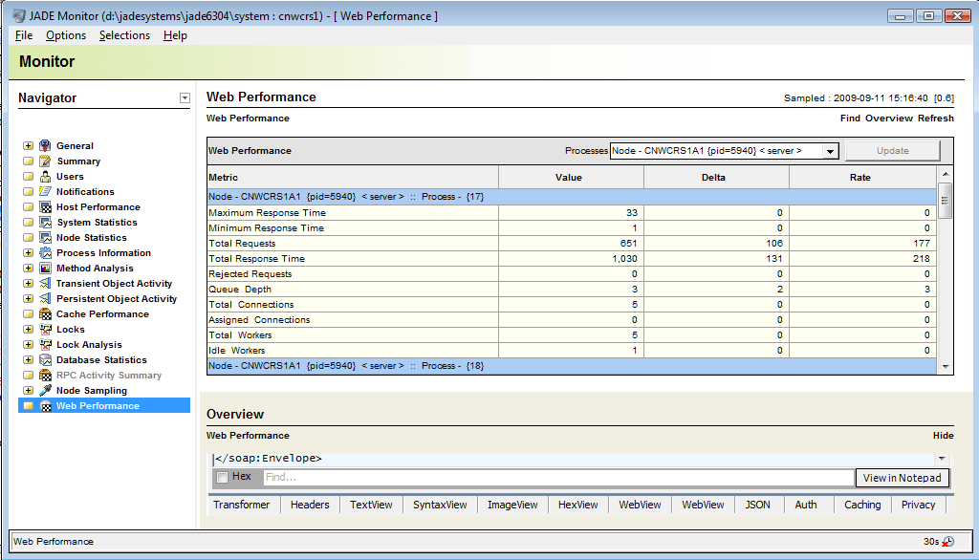
Task: Click the Hide link in Overview
Action: point(943,435)
